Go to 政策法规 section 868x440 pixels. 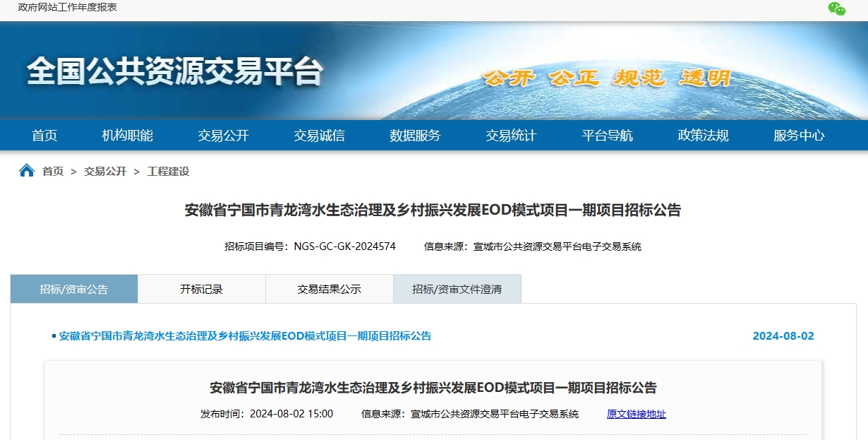pos(703,136)
